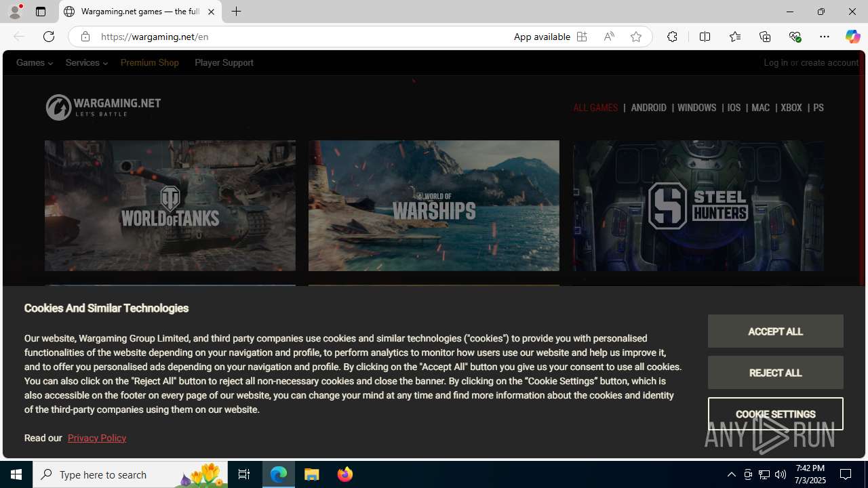Screen dimensions: 868x488
Task: Open COOKIE SETTINGS
Action: point(776,414)
